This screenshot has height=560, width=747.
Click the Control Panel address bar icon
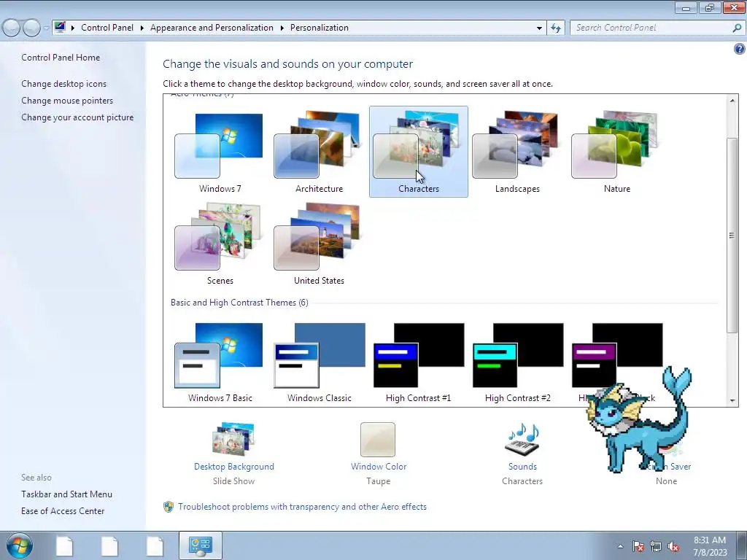click(x=60, y=27)
